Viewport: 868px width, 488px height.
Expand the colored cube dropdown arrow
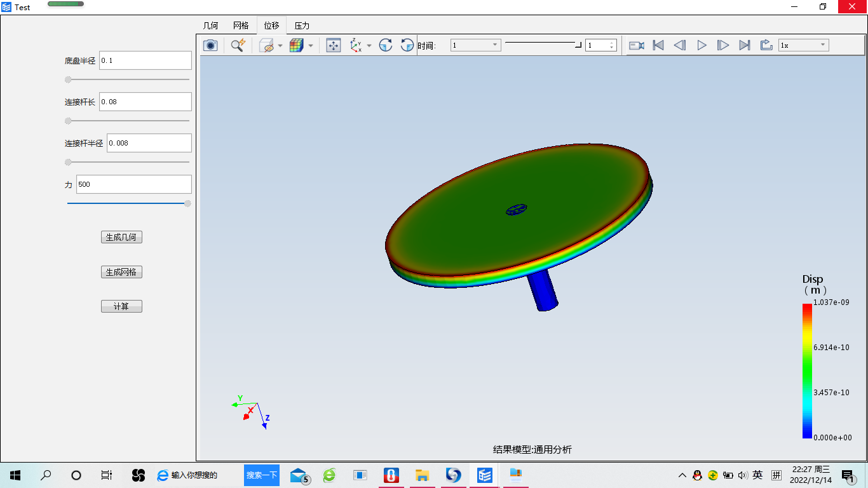click(x=310, y=46)
